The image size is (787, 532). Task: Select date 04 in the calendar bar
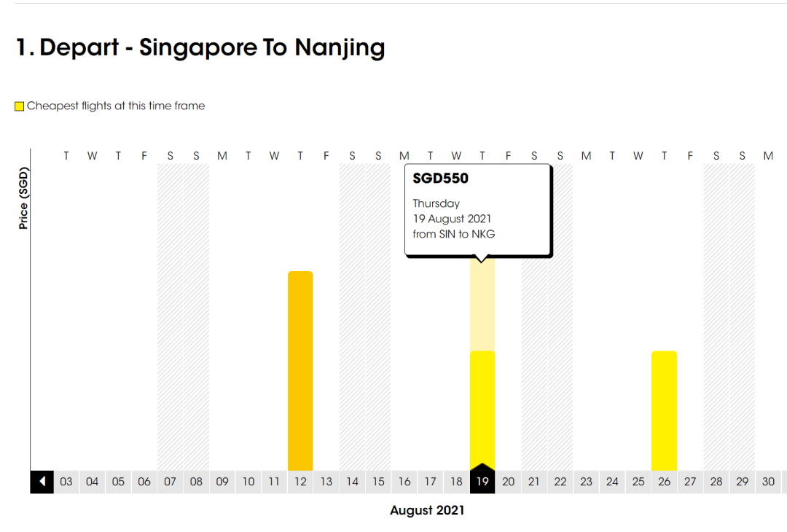tap(93, 482)
